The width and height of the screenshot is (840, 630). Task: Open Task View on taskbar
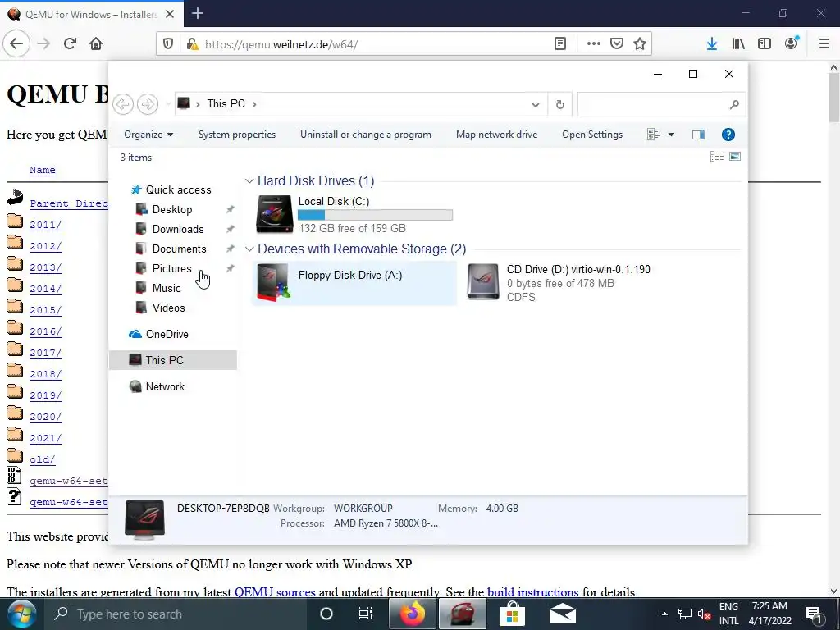tap(365, 614)
